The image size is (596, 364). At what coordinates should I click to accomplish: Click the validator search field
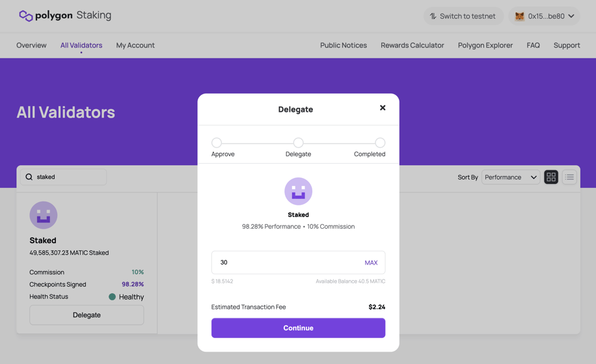coord(64,177)
